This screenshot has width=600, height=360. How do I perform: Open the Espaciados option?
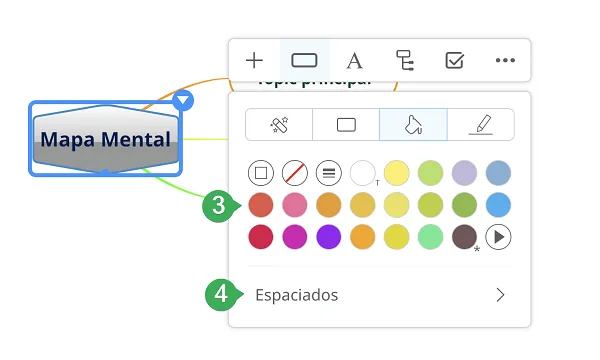380,295
